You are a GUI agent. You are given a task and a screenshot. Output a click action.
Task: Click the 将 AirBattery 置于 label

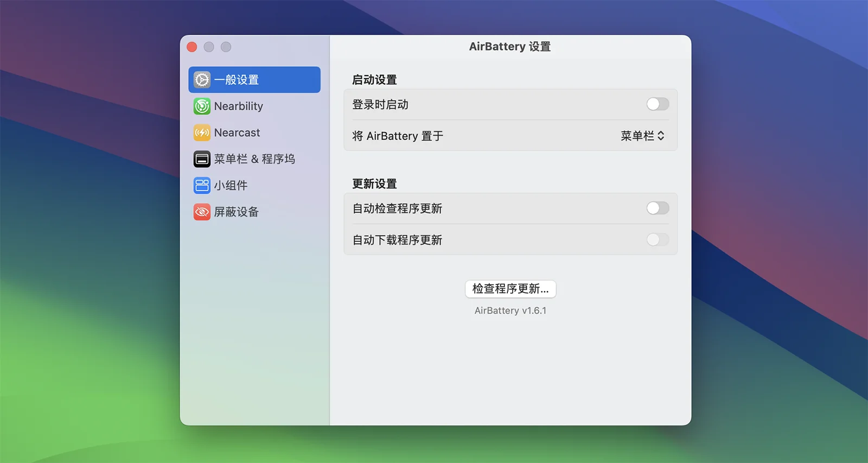tap(398, 136)
